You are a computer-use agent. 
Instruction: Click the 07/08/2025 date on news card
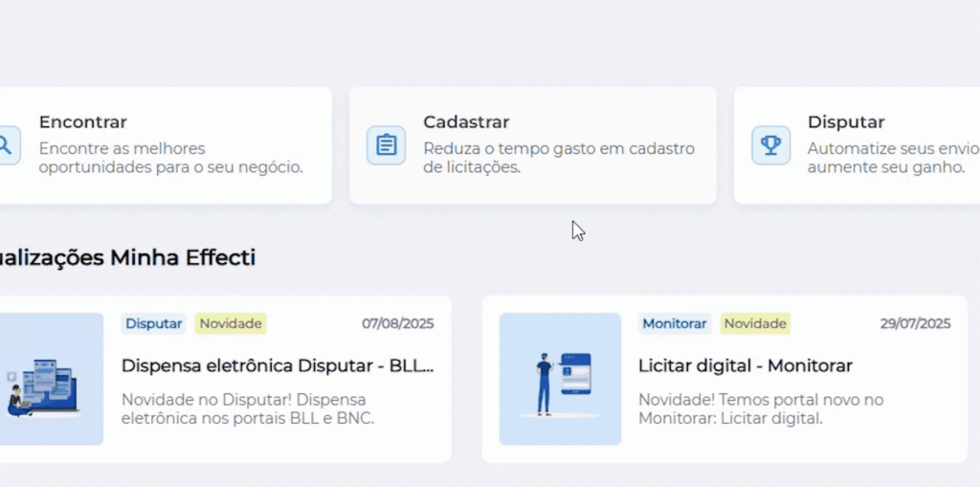(397, 323)
